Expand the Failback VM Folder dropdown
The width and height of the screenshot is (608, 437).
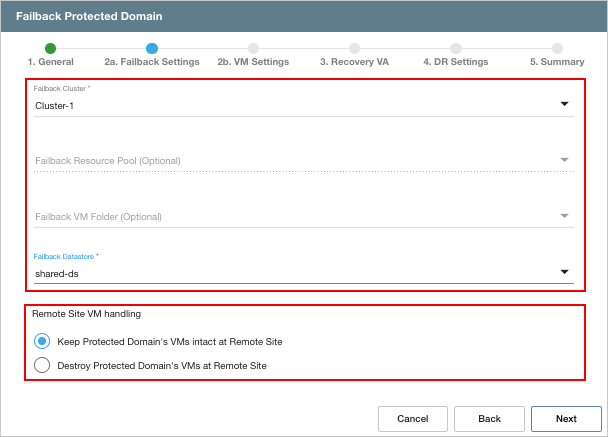coord(564,216)
